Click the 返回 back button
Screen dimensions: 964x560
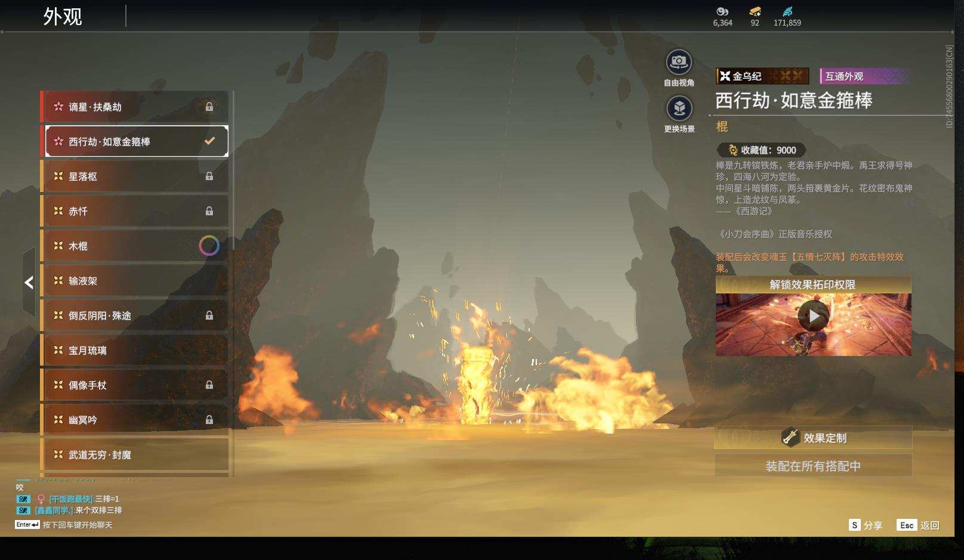click(x=918, y=525)
